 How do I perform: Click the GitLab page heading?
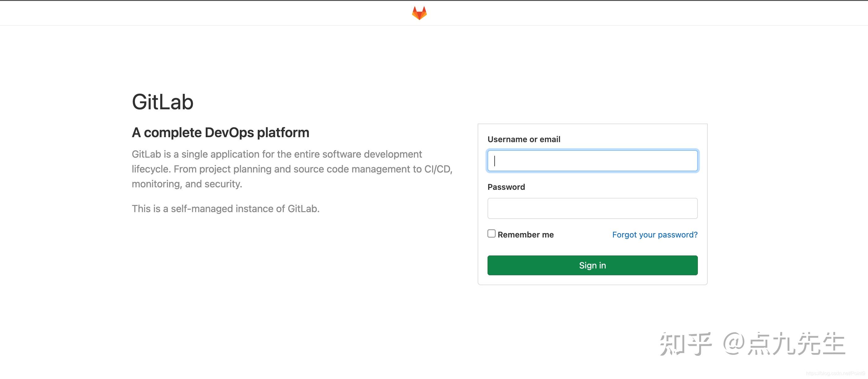tap(162, 102)
